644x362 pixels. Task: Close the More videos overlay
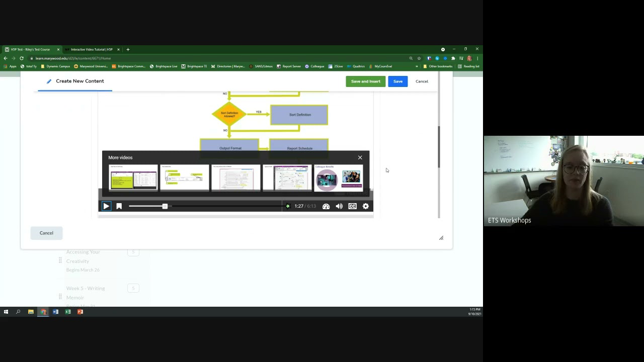[360, 157]
